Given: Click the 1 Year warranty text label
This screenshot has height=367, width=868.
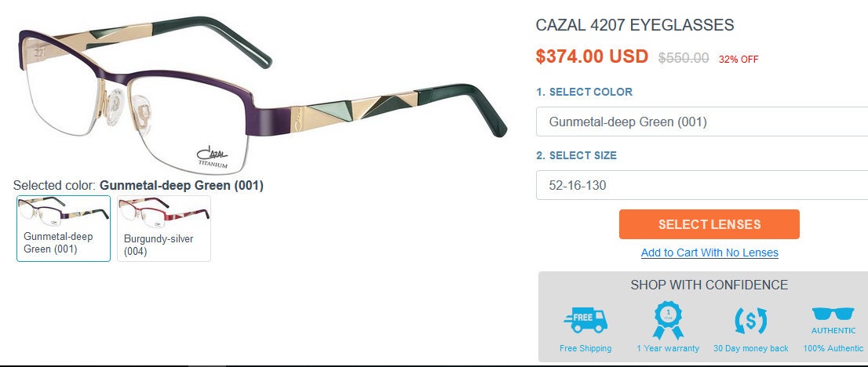Looking at the screenshot, I should [668, 348].
